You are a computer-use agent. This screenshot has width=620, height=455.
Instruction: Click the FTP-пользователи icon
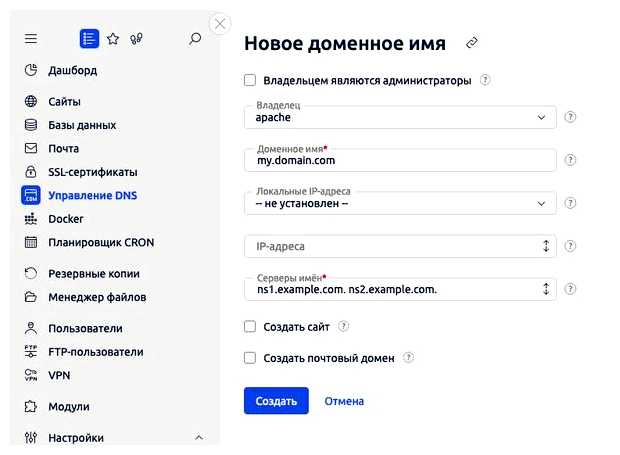tap(31, 351)
